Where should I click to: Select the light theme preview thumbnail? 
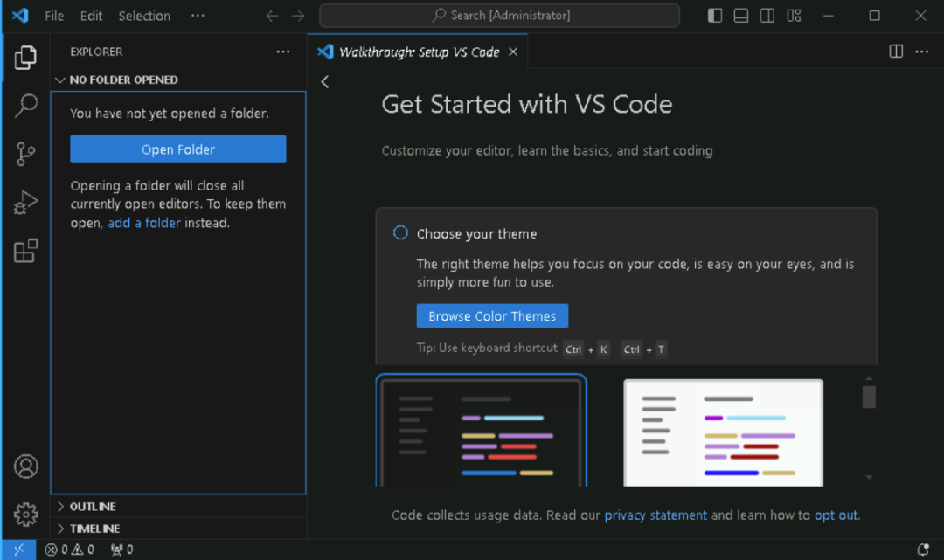tap(723, 432)
